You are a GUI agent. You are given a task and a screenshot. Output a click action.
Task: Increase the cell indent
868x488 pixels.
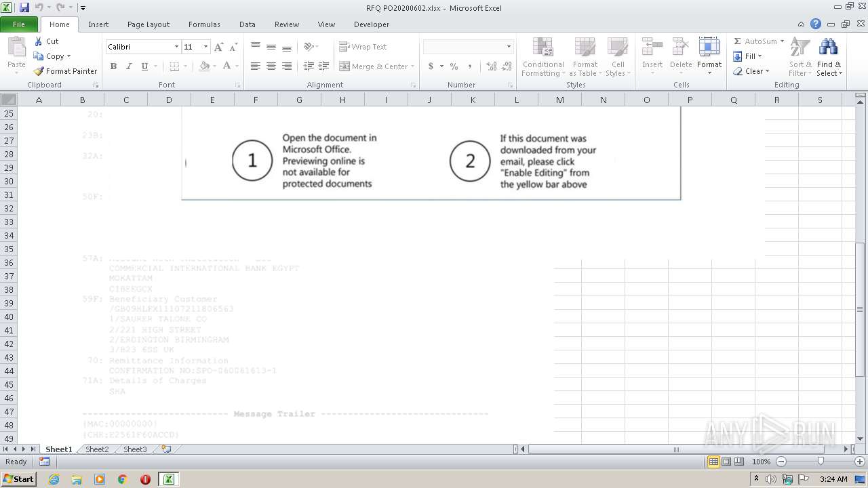[323, 66]
